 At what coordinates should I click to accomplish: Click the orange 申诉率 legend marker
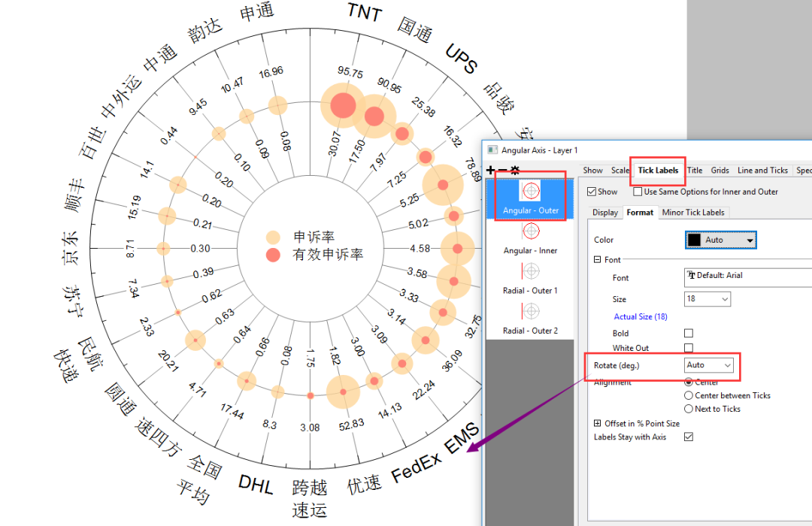[x=273, y=237]
